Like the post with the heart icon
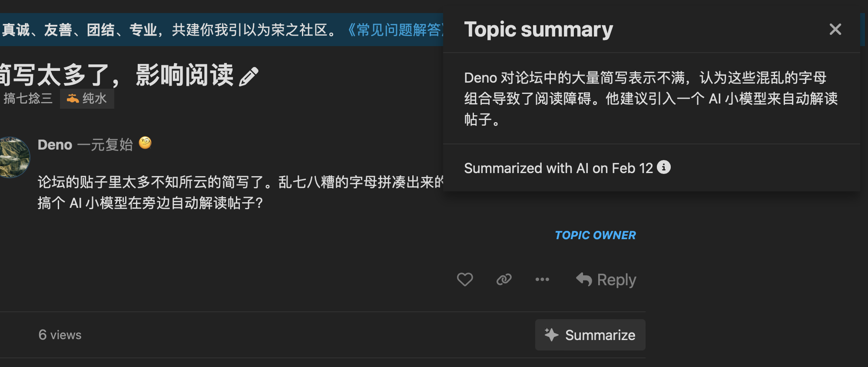 (465, 279)
